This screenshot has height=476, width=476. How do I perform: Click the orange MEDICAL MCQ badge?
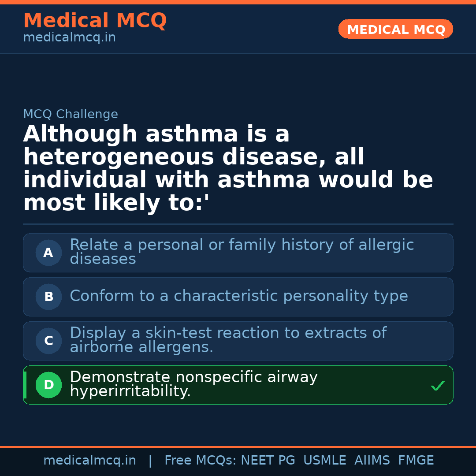(395, 29)
